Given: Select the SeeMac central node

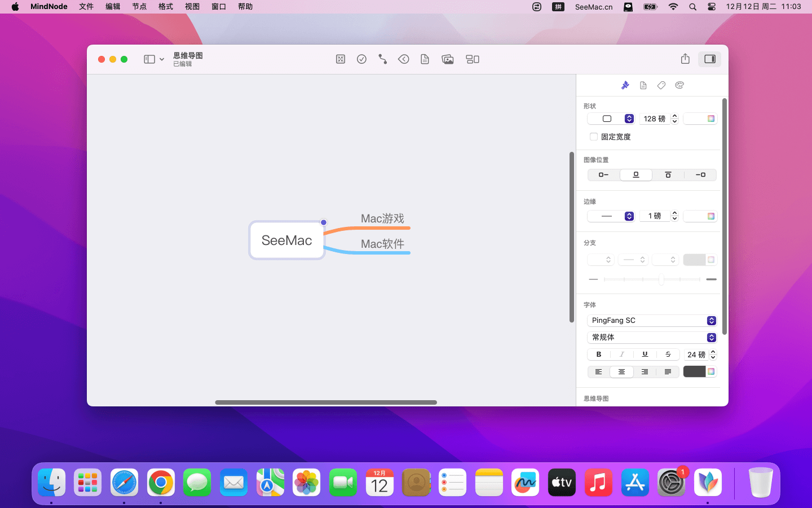Looking at the screenshot, I should click(286, 240).
